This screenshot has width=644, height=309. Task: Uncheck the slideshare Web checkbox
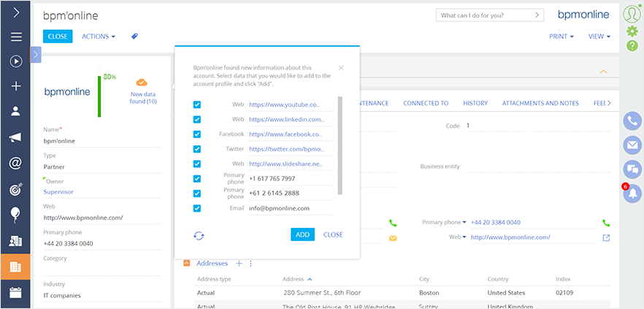pos(197,164)
